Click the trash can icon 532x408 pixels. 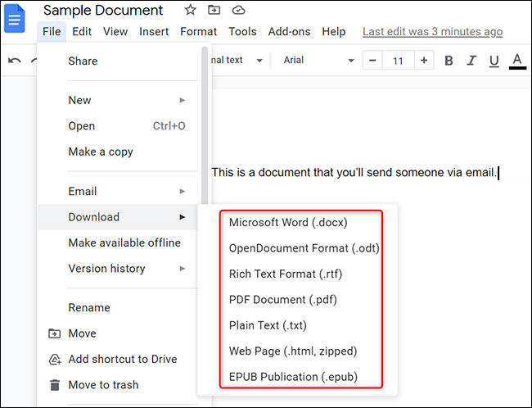click(x=55, y=385)
